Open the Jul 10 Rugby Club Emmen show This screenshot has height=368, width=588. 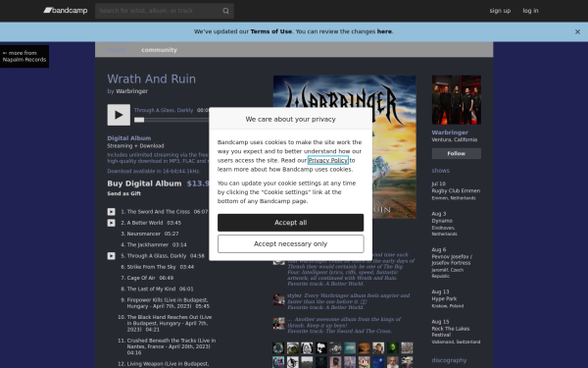(x=456, y=190)
